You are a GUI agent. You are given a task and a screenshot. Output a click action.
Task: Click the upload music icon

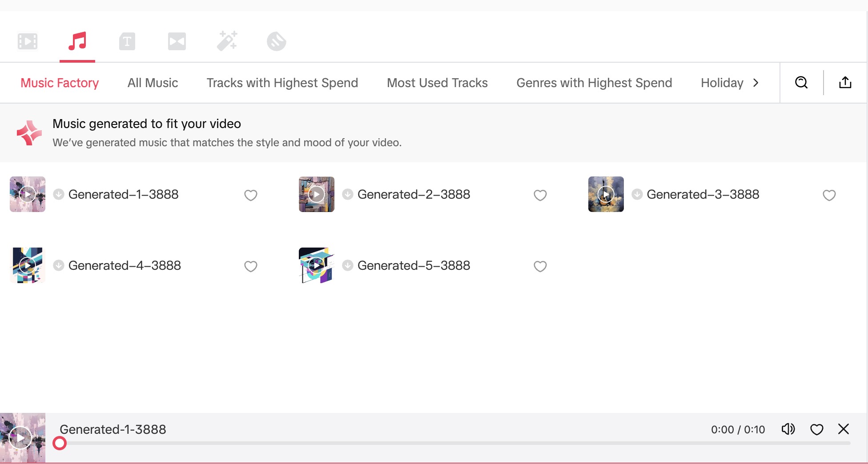(845, 83)
